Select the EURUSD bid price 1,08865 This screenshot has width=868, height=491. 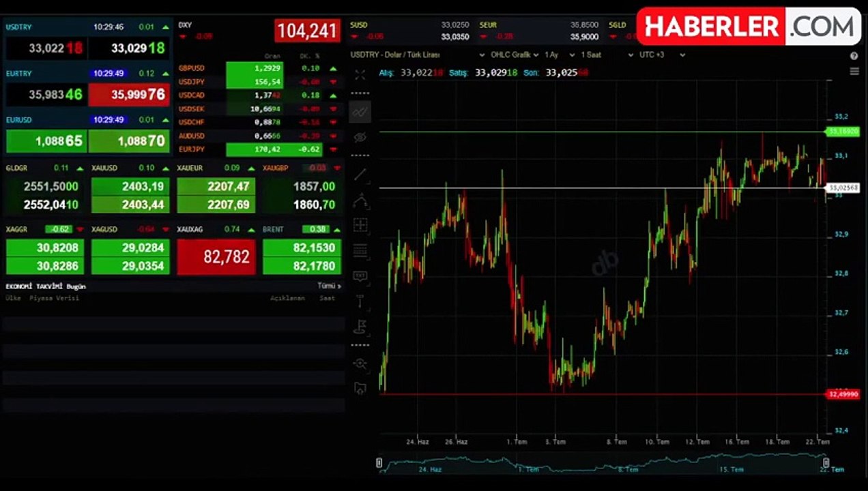[46, 141]
